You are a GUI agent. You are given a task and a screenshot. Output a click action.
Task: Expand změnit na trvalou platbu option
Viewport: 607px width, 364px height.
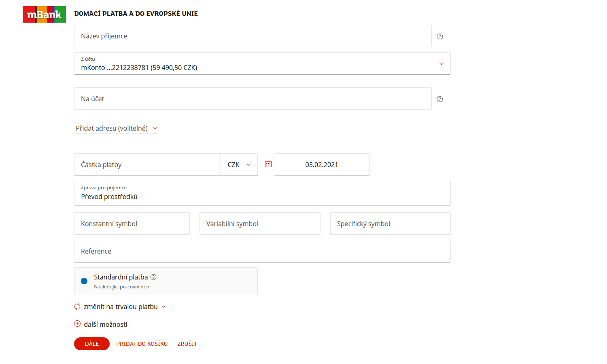(125, 307)
